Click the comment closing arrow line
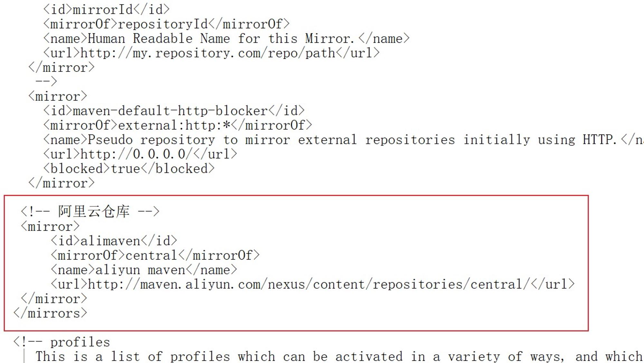 click(x=46, y=81)
